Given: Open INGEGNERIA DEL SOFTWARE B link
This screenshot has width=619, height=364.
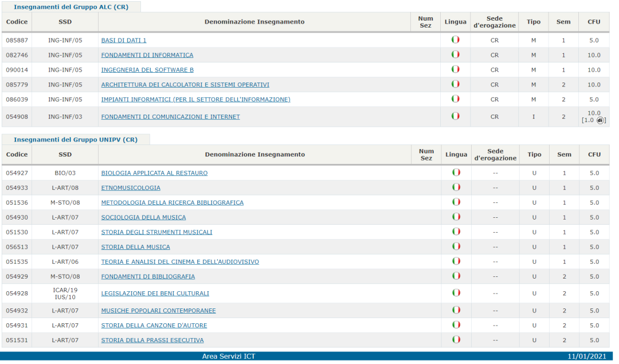Looking at the screenshot, I should (147, 70).
